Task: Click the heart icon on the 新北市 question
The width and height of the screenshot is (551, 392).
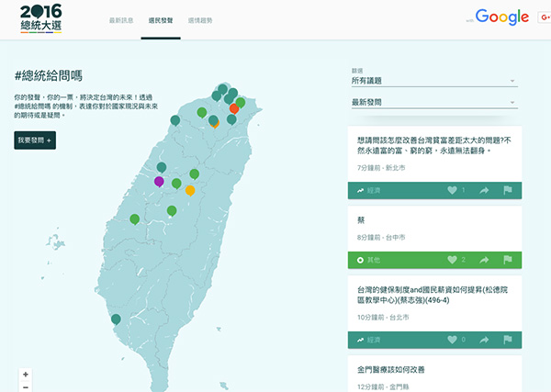Action: (451, 190)
